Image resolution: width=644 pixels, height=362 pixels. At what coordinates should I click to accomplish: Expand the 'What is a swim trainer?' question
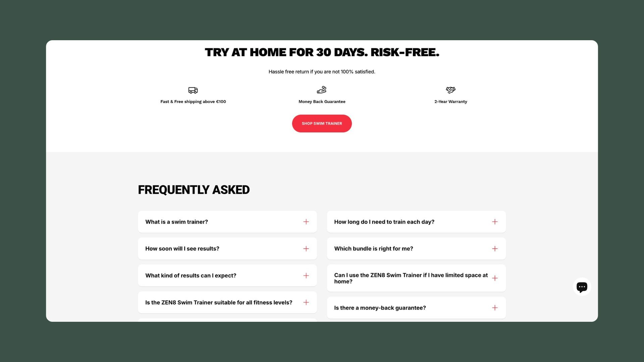[x=306, y=222]
